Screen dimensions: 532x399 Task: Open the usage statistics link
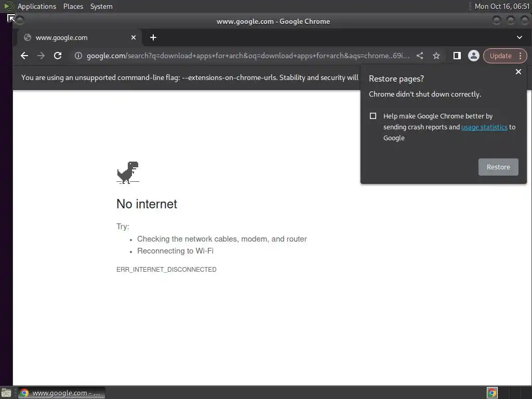(484, 127)
